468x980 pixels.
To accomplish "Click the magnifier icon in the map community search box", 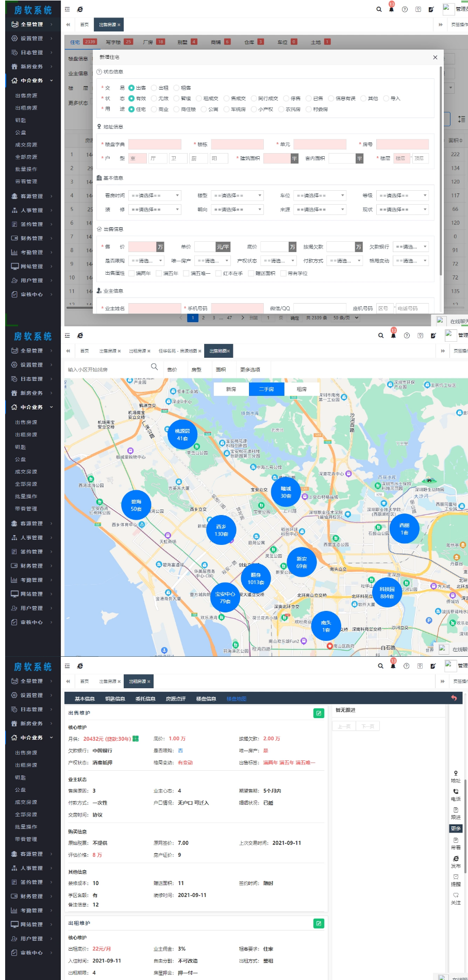I will tap(154, 367).
